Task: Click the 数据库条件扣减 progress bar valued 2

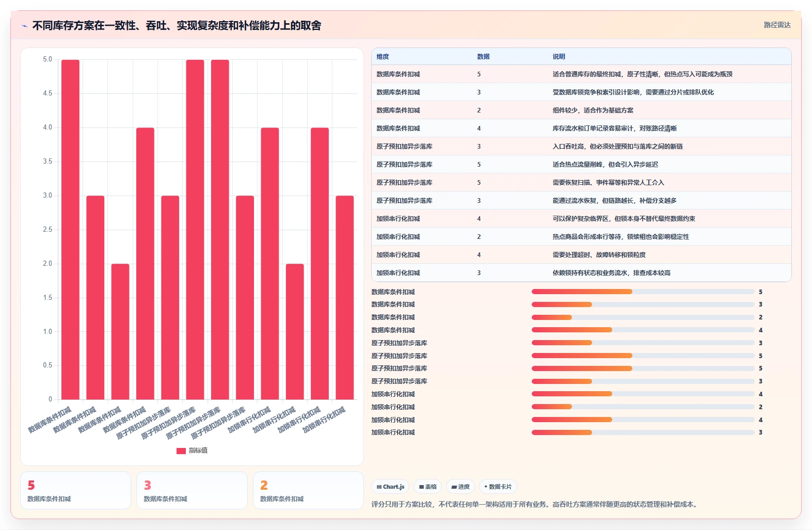Action: tap(643, 317)
